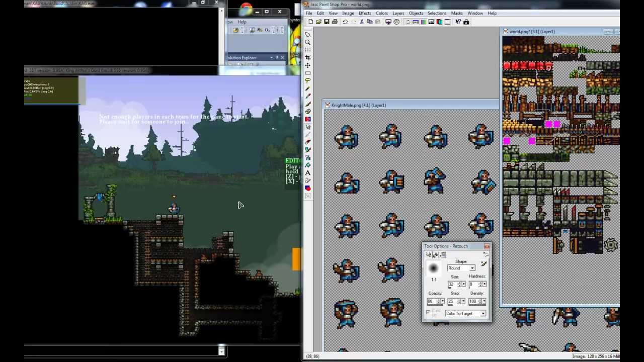Check the Build up checkbox
Image resolution: width=644 pixels, height=362 pixels.
coord(428,312)
